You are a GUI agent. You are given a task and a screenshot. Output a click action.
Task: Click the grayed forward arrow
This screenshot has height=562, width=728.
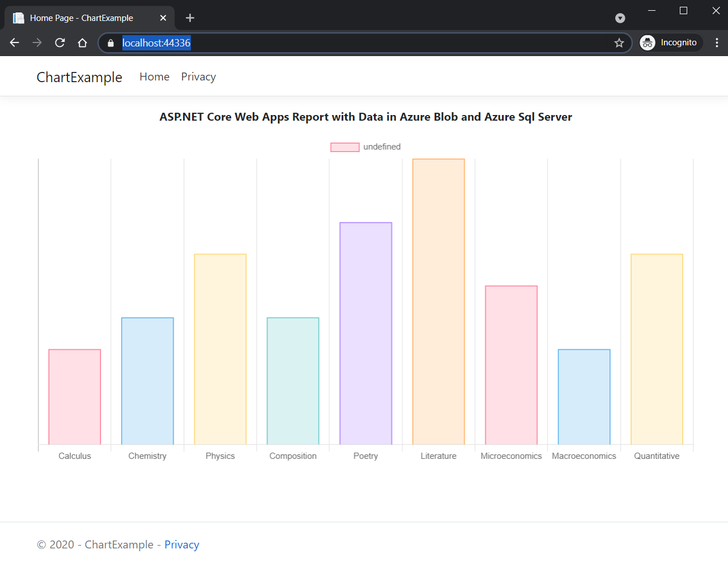click(36, 42)
